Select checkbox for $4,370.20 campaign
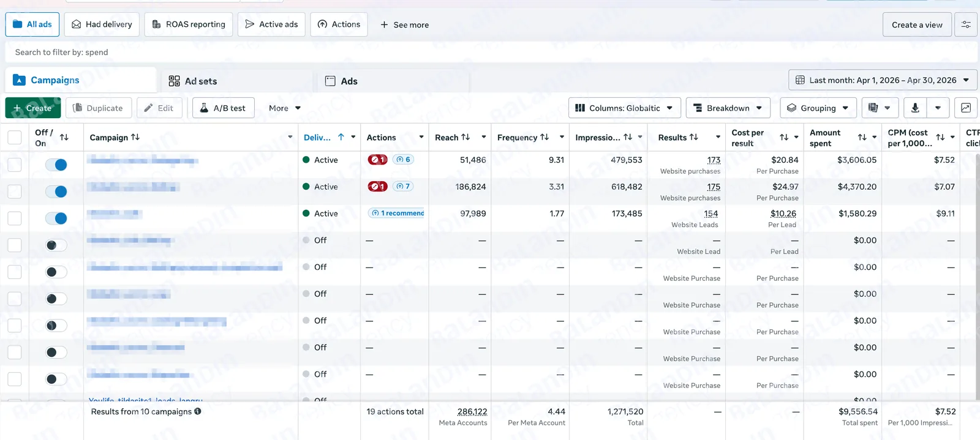Viewport: 980px width, 440px height. pos(15,192)
